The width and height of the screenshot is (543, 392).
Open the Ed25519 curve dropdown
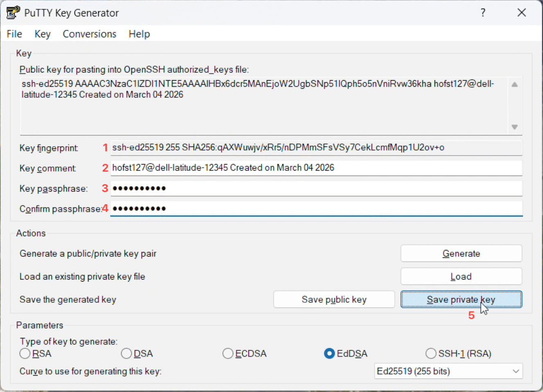pos(448,371)
